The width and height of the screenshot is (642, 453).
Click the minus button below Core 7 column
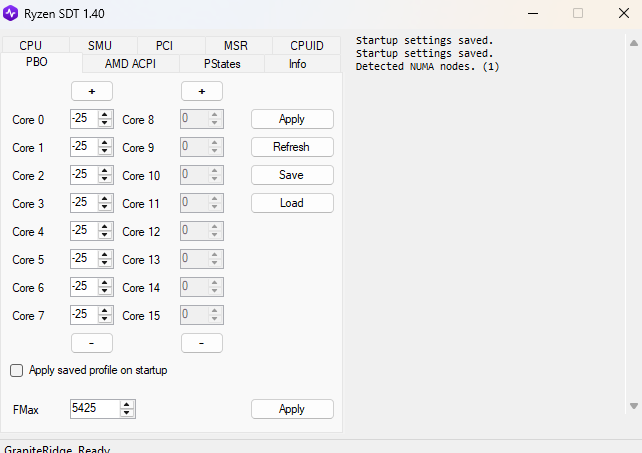tap(92, 343)
